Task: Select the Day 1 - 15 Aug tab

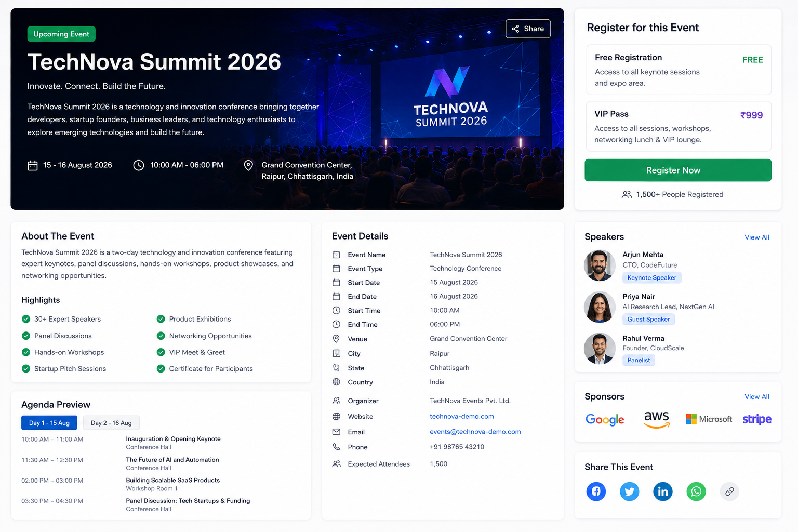Action: [49, 423]
